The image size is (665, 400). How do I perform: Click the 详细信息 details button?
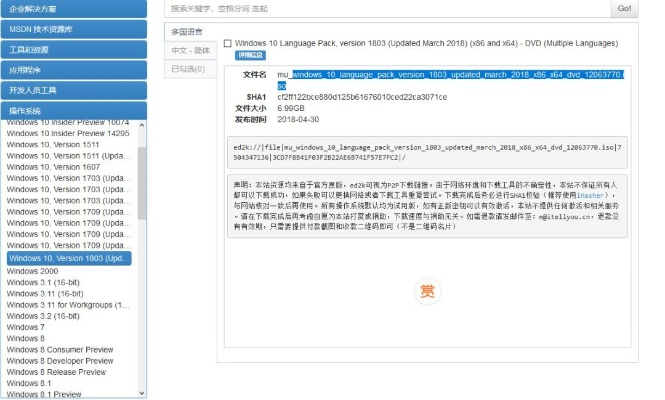(250, 55)
